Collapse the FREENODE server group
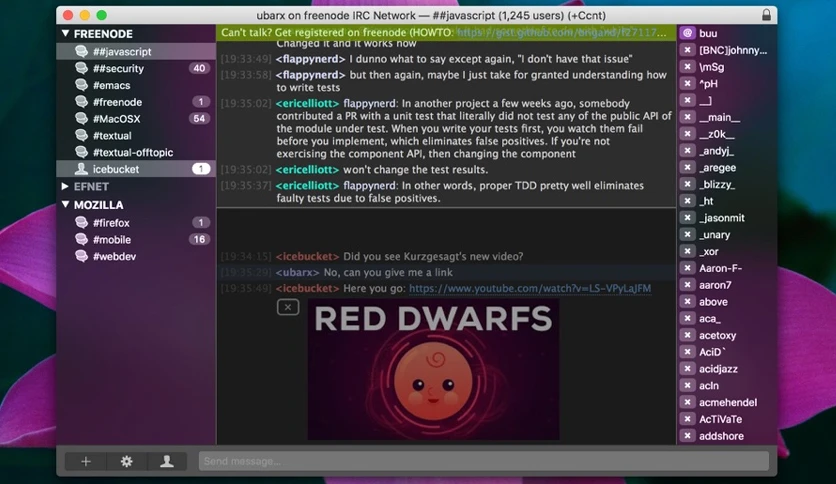The image size is (836, 484). pyautogui.click(x=66, y=34)
